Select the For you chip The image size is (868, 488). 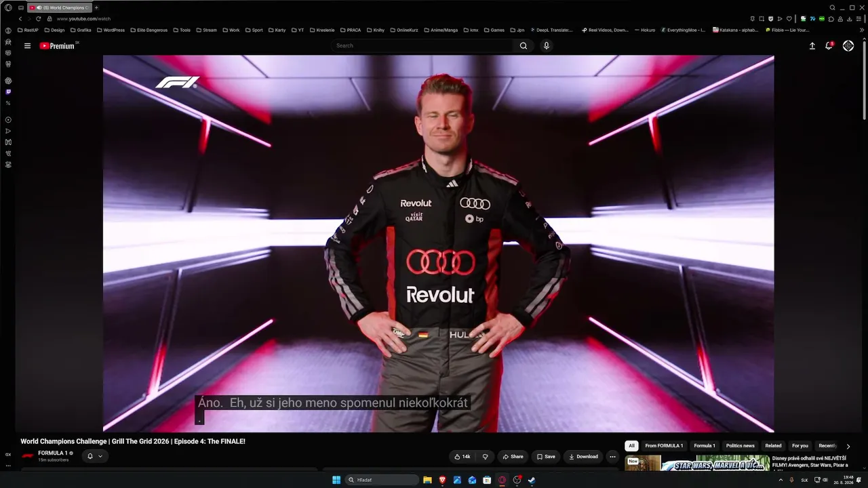800,446
